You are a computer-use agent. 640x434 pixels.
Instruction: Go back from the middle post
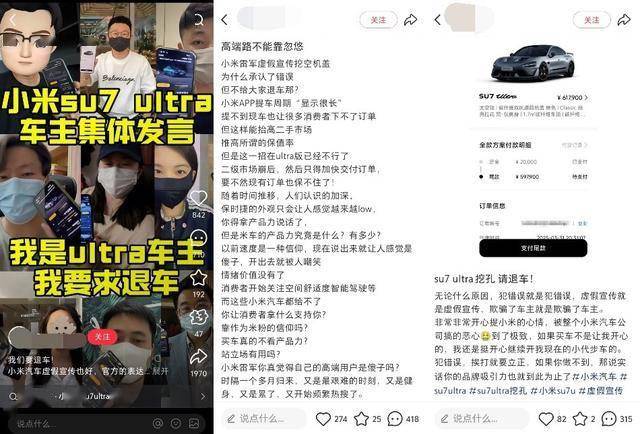pyautogui.click(x=224, y=20)
